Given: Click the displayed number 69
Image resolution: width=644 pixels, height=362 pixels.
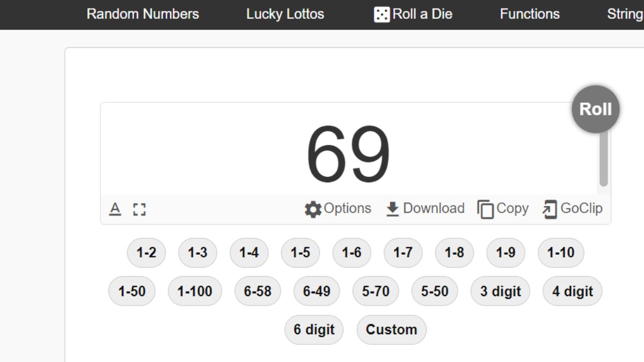Looking at the screenshot, I should (348, 154).
